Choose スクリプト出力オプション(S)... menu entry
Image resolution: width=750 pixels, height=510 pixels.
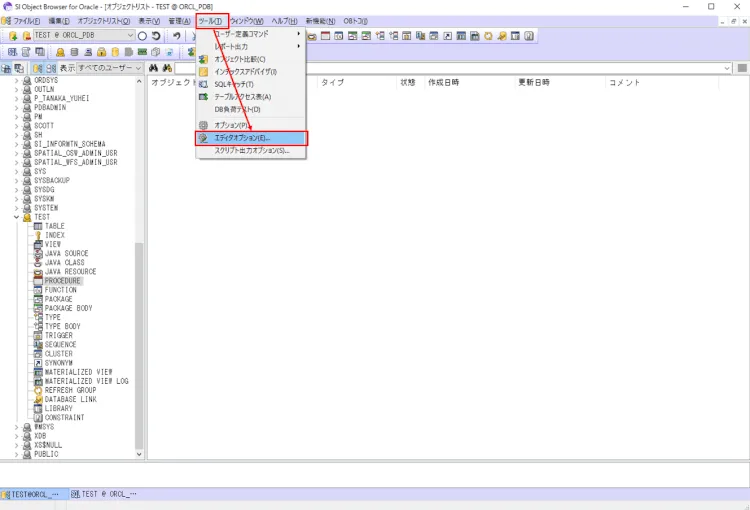pyautogui.click(x=251, y=150)
